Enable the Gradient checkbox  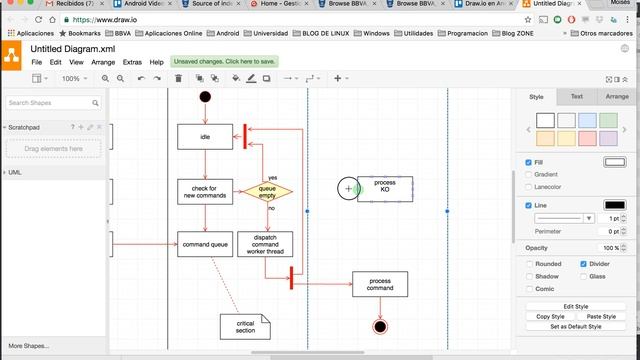528,175
